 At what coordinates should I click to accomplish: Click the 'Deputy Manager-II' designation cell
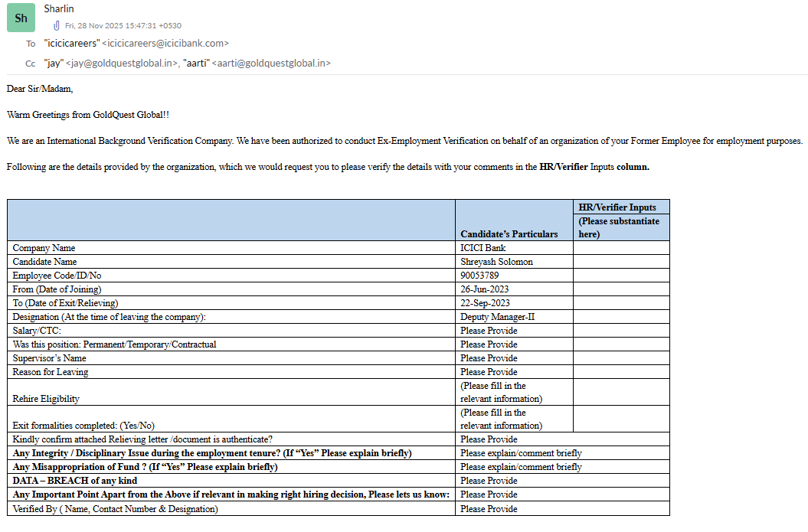click(x=497, y=317)
